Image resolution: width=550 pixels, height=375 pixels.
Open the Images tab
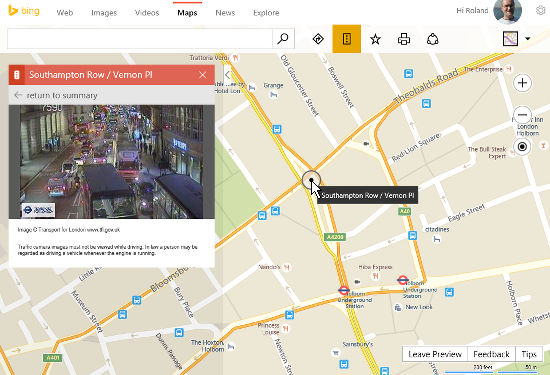(x=104, y=13)
